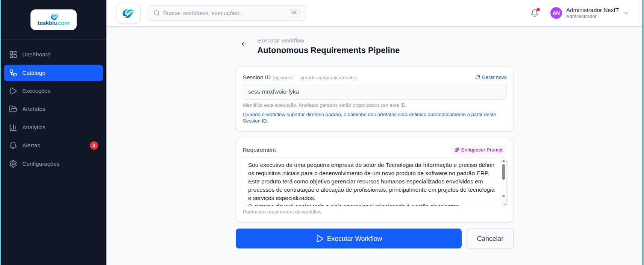Click the back arrow beside Executar workflow
Image resolution: width=644 pixels, height=265 pixels.
(x=244, y=44)
